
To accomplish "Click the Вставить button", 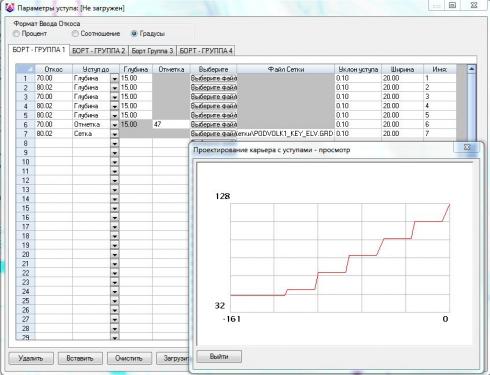I will [x=80, y=358].
